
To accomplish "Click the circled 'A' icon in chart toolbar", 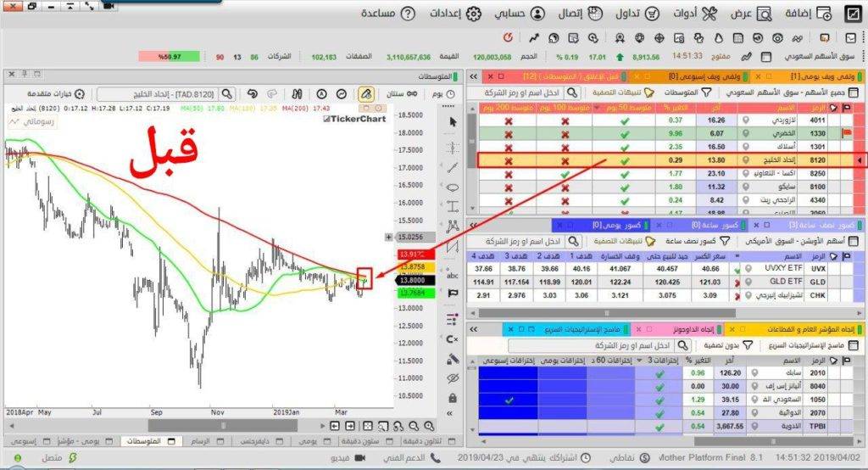I will click(x=321, y=94).
